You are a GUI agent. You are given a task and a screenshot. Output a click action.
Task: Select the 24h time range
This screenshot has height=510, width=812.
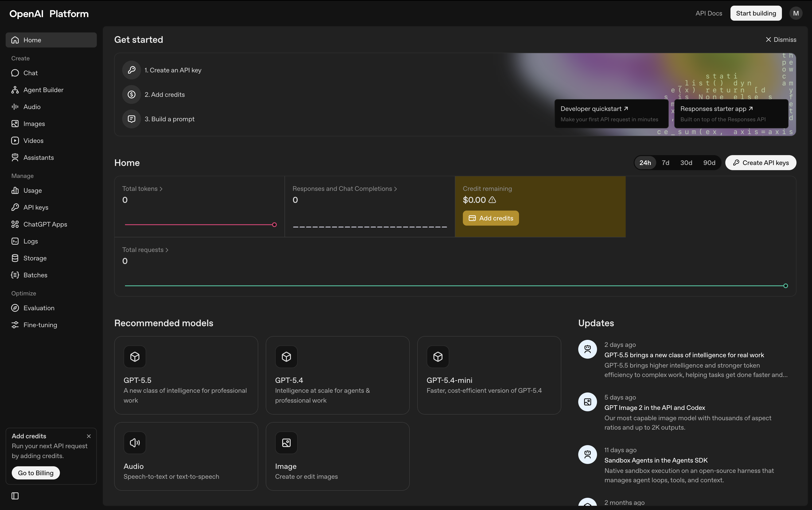tap(645, 163)
